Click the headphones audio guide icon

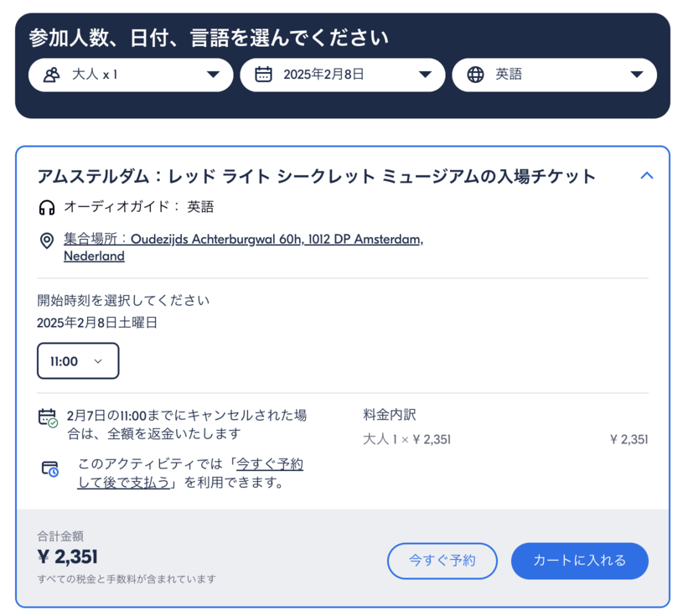pyautogui.click(x=47, y=207)
